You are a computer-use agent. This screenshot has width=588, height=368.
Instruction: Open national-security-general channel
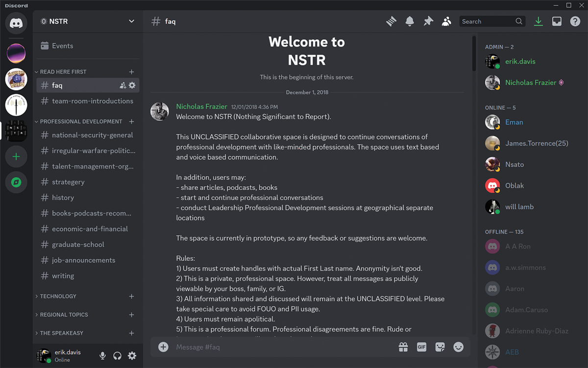[88, 135]
